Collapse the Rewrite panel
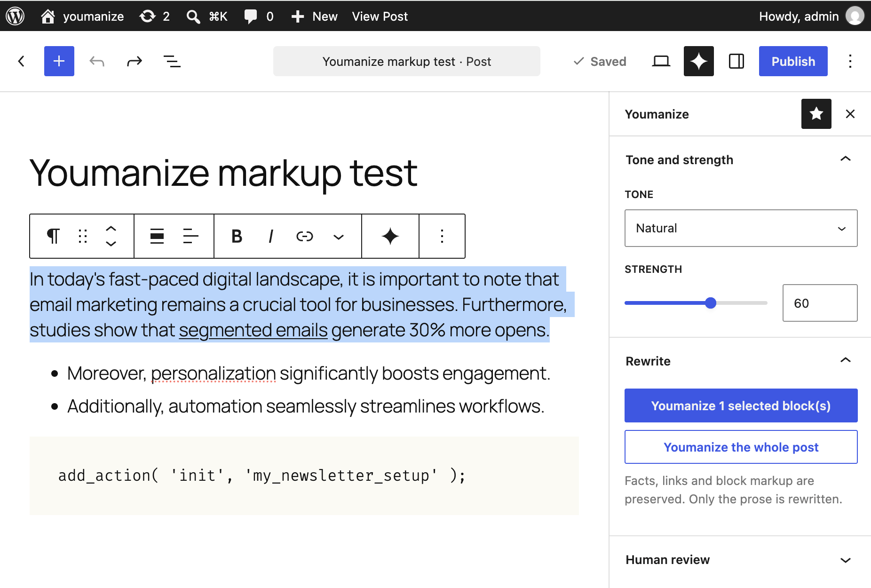 (x=740, y=361)
